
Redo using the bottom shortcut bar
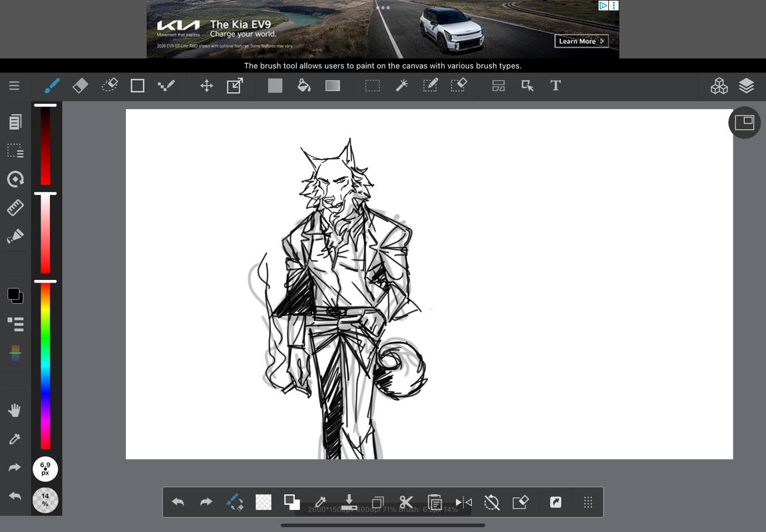(206, 502)
